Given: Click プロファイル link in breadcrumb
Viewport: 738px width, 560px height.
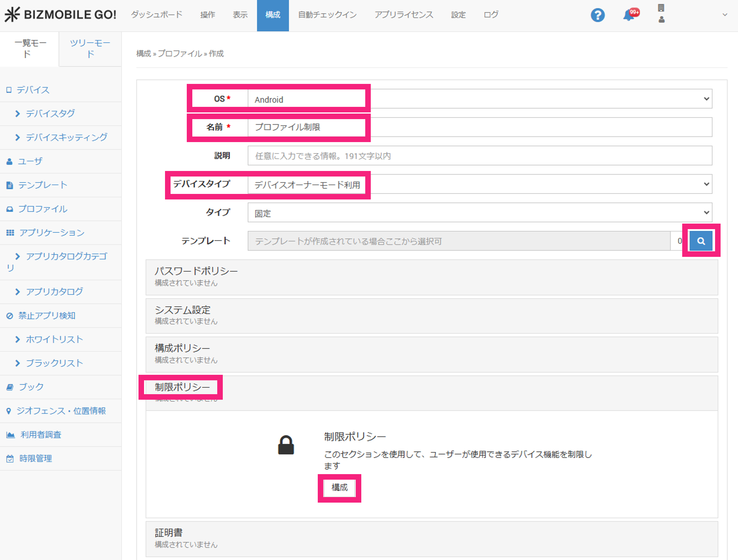Looking at the screenshot, I should pos(180,53).
